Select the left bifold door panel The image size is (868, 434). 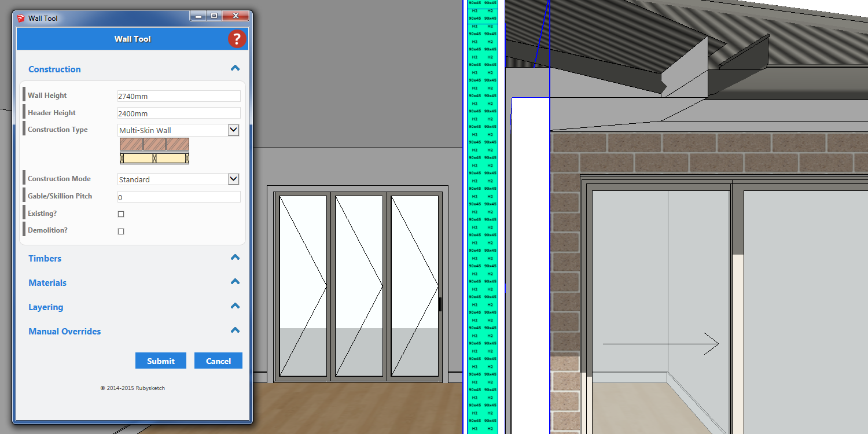(303, 286)
